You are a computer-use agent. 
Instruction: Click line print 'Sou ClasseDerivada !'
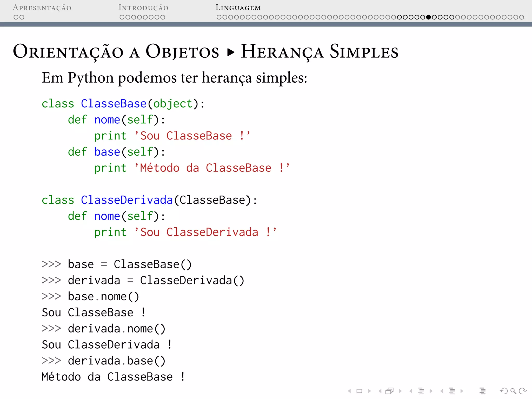(185, 232)
